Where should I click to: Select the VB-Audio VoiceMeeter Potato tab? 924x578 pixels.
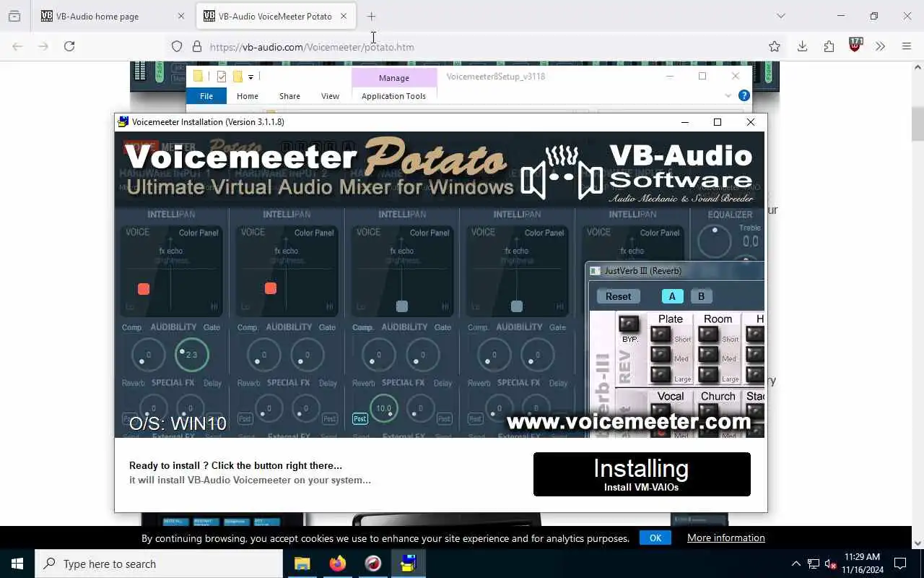[275, 16]
